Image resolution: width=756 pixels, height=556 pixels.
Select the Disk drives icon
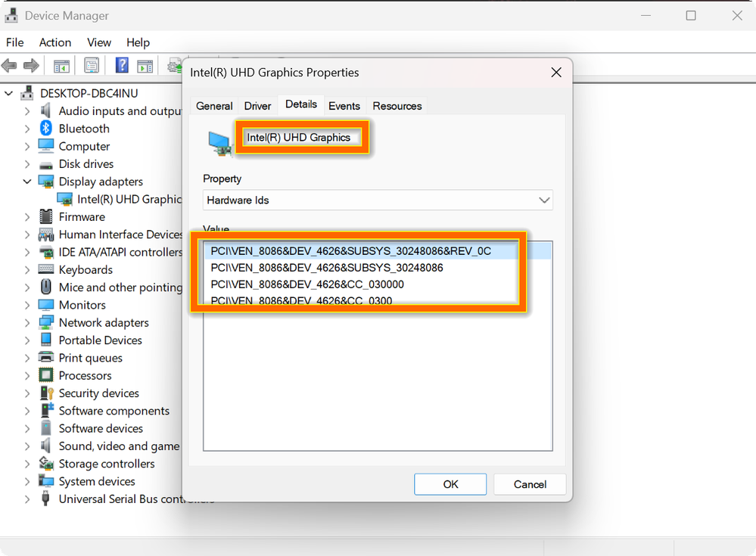46,165
